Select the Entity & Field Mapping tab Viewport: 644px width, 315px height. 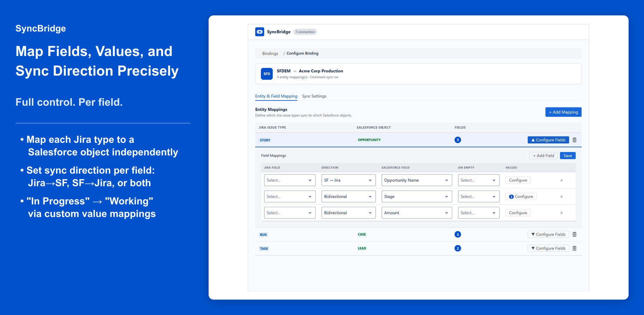coord(276,96)
